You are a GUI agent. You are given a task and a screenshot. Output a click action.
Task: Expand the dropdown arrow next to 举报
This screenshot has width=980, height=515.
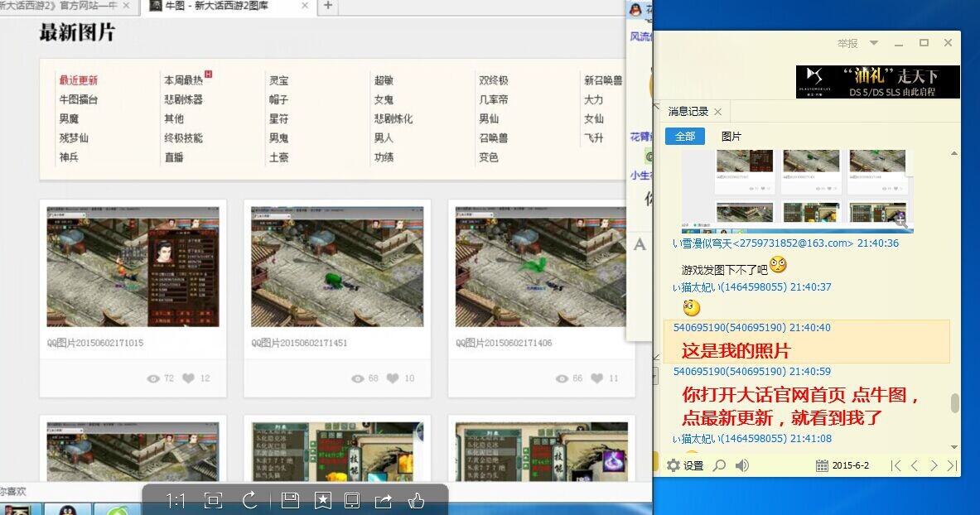point(873,43)
